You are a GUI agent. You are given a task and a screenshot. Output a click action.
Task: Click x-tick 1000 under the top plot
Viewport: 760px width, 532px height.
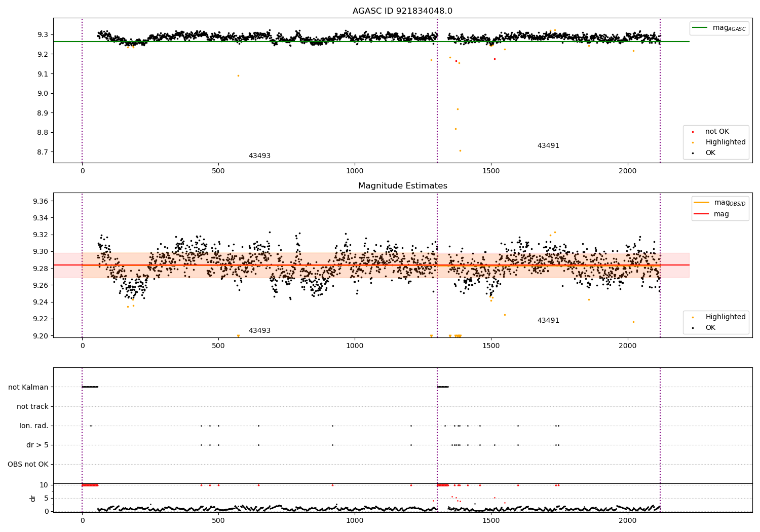(x=355, y=171)
